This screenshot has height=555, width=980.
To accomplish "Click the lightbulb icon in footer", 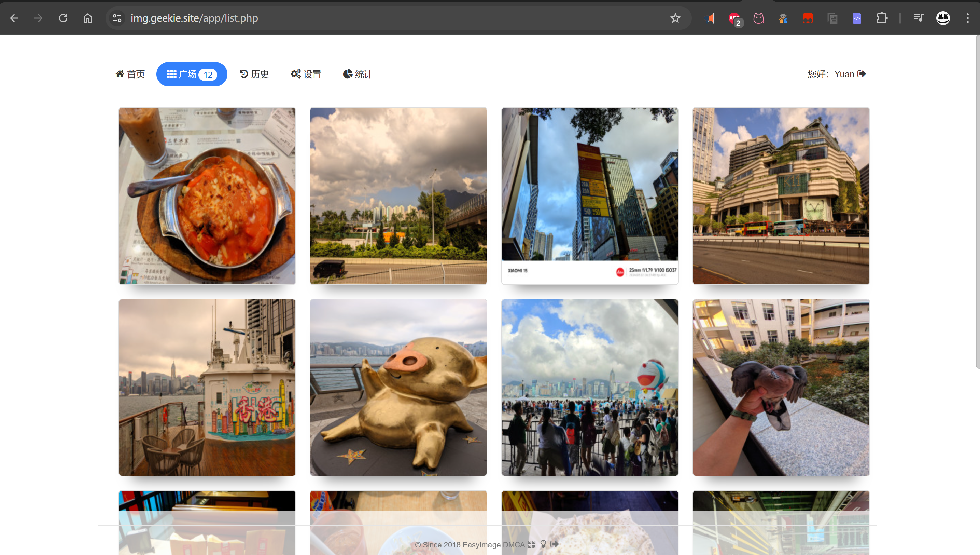I will [543, 544].
